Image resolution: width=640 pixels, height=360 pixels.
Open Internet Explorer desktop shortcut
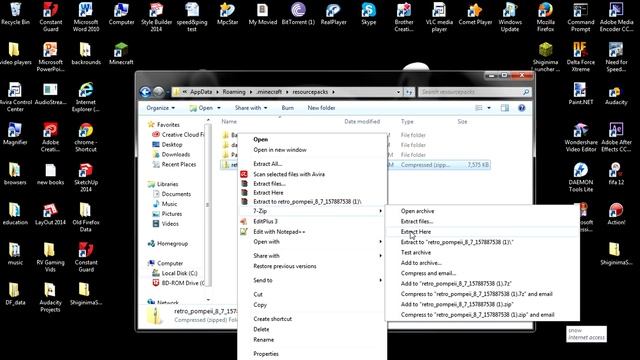click(x=86, y=98)
